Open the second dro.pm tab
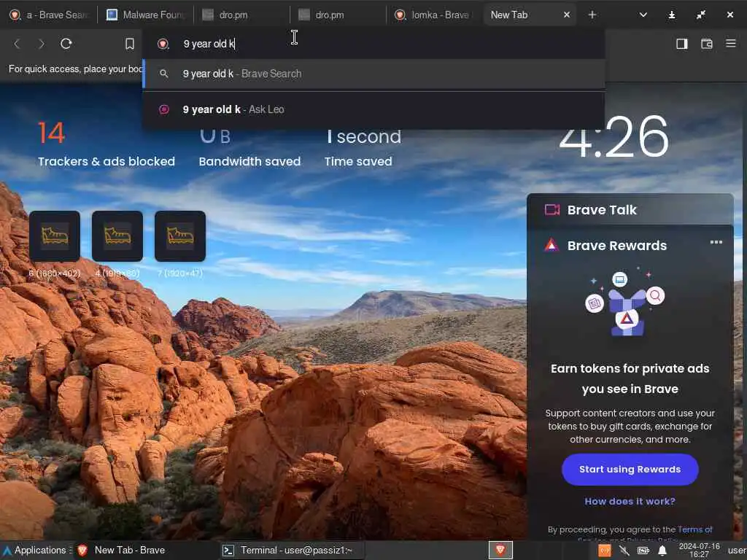 pos(337,15)
